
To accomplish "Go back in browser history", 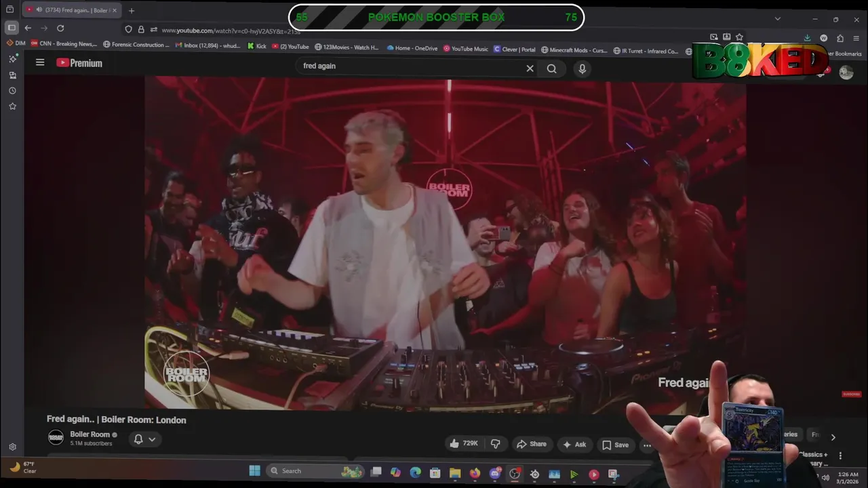I will coord(28,28).
